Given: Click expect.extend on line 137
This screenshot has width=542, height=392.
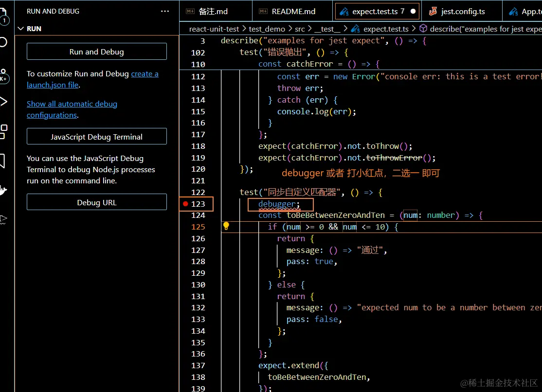Looking at the screenshot, I should [289, 366].
